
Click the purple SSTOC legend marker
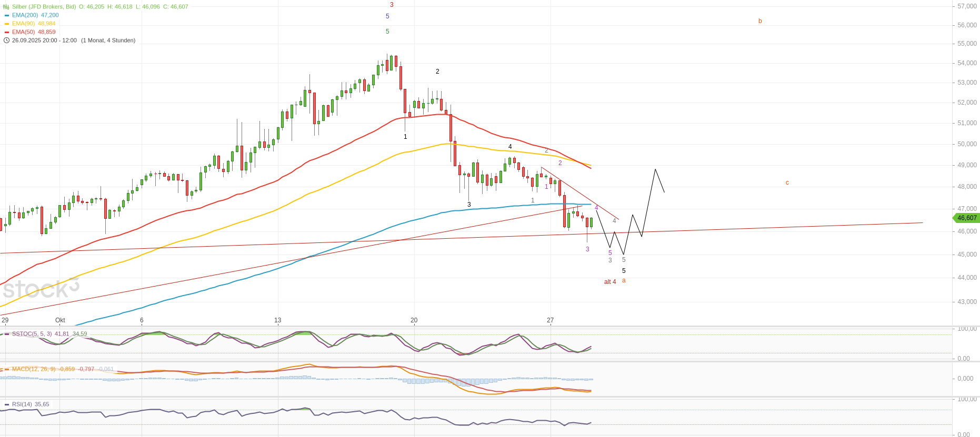coord(7,334)
